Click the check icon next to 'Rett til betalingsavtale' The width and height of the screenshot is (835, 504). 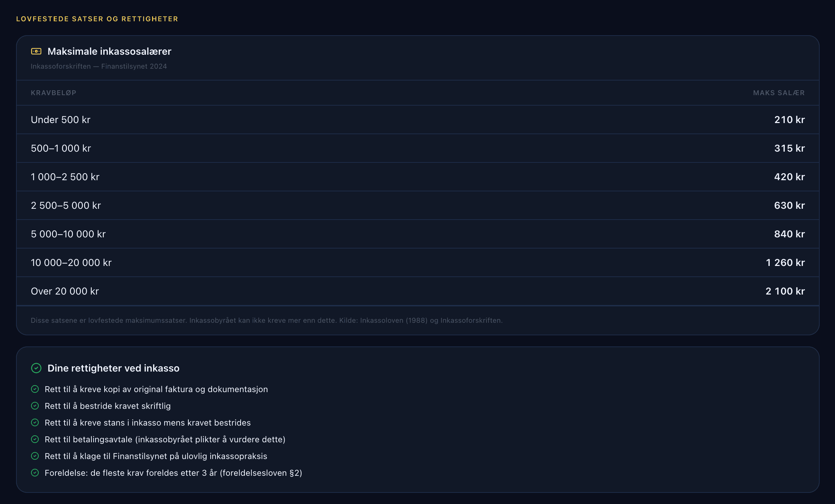[35, 439]
